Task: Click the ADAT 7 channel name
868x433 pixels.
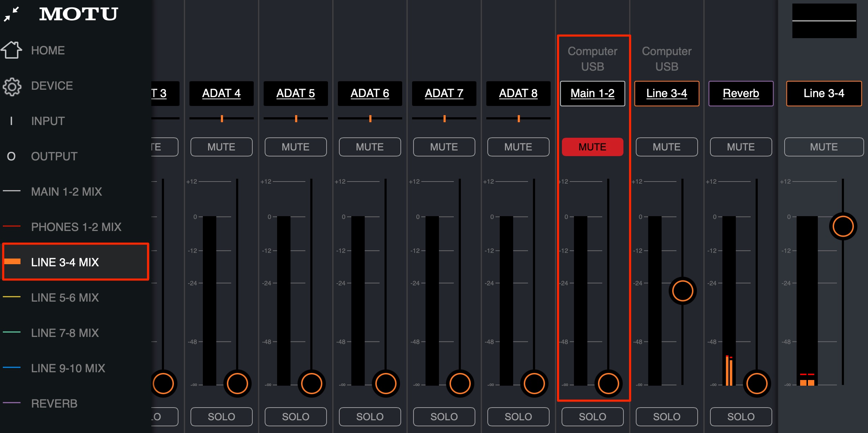Action: [x=444, y=93]
